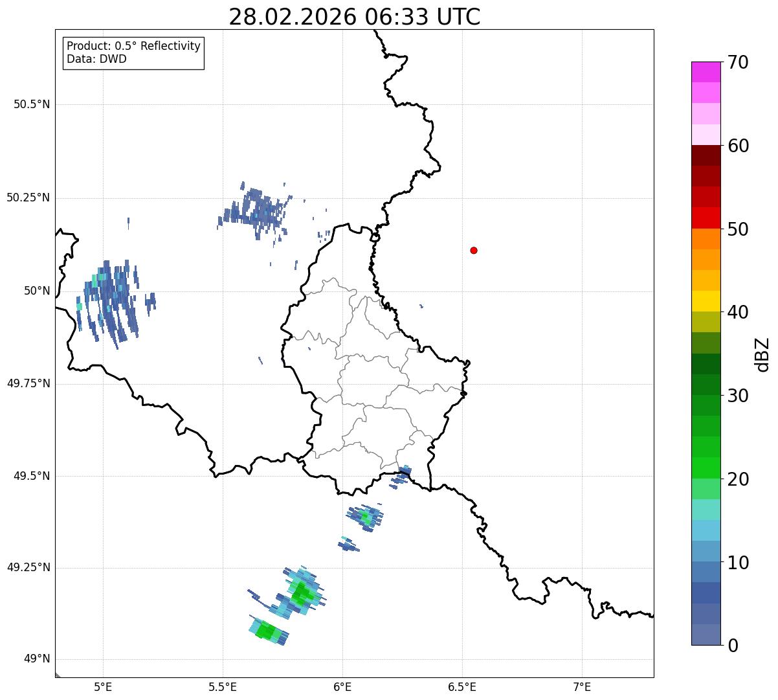The height and width of the screenshot is (700, 778).
Task: Click the 50°N latitude label
Action: tap(37, 291)
